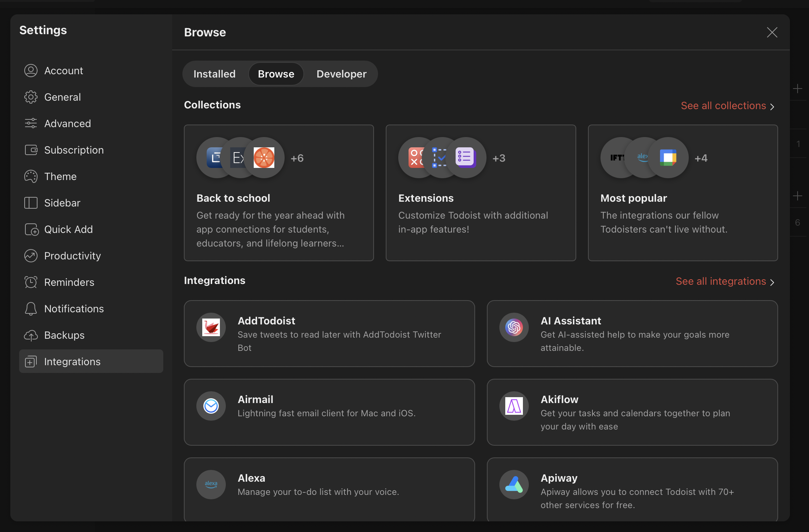Open the Akiflow integration icon
This screenshot has width=809, height=532.
tap(514, 406)
